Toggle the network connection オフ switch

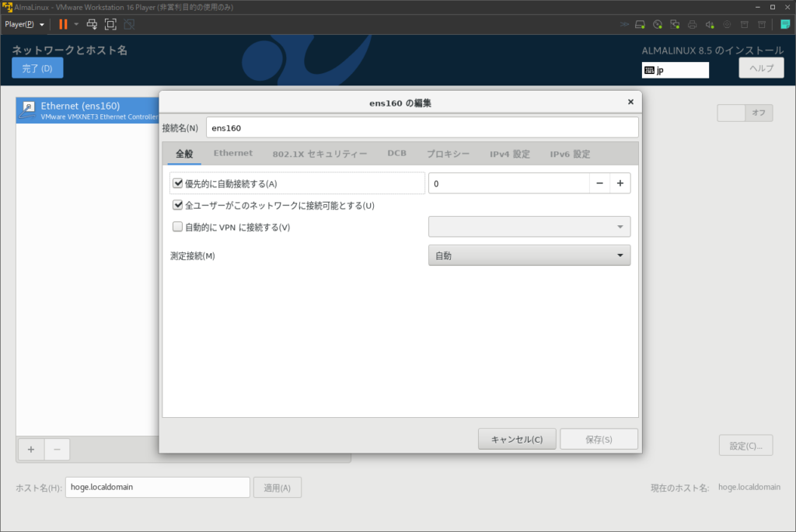click(x=745, y=113)
